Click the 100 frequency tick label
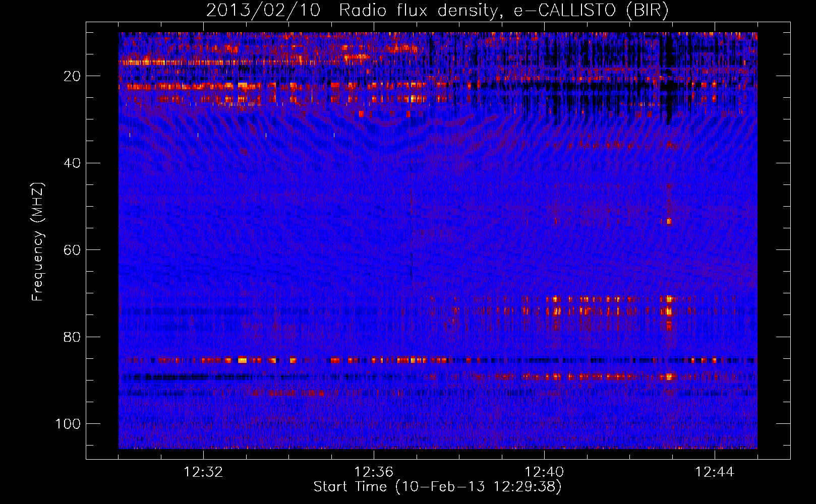 tap(68, 424)
